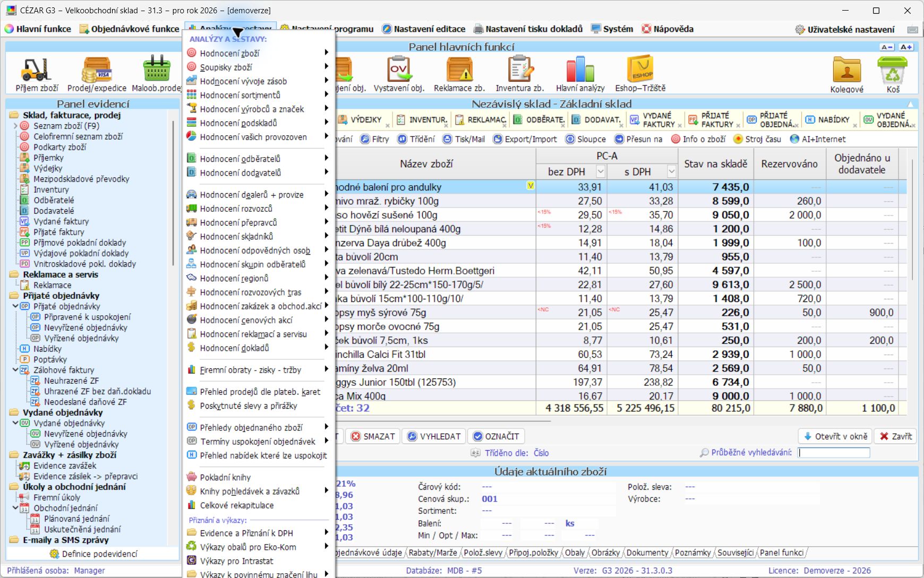Select Reklamace tree item
This screenshot has height=578, width=924.
pos(52,285)
